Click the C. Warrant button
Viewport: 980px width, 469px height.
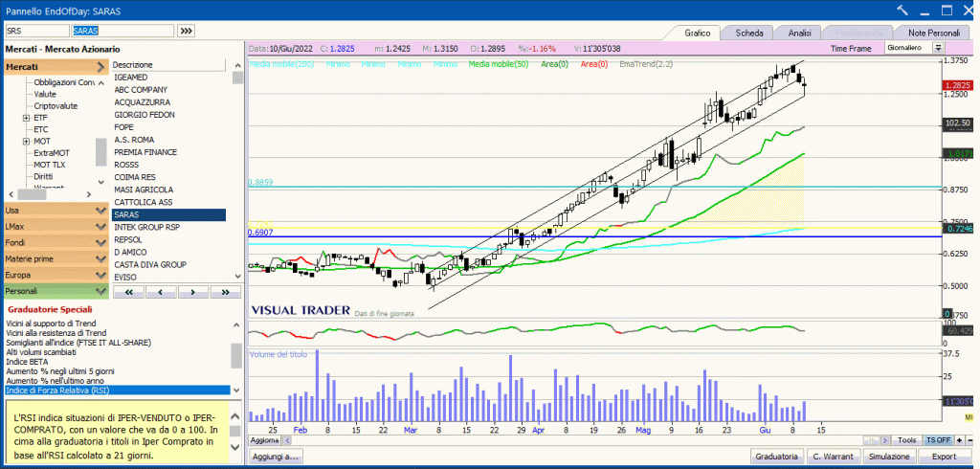pyautogui.click(x=834, y=457)
